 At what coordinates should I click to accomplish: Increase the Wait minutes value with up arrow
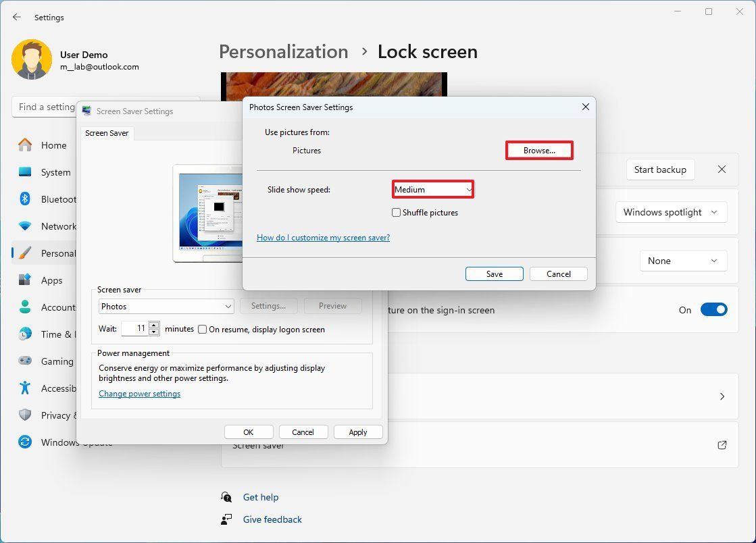coord(154,326)
